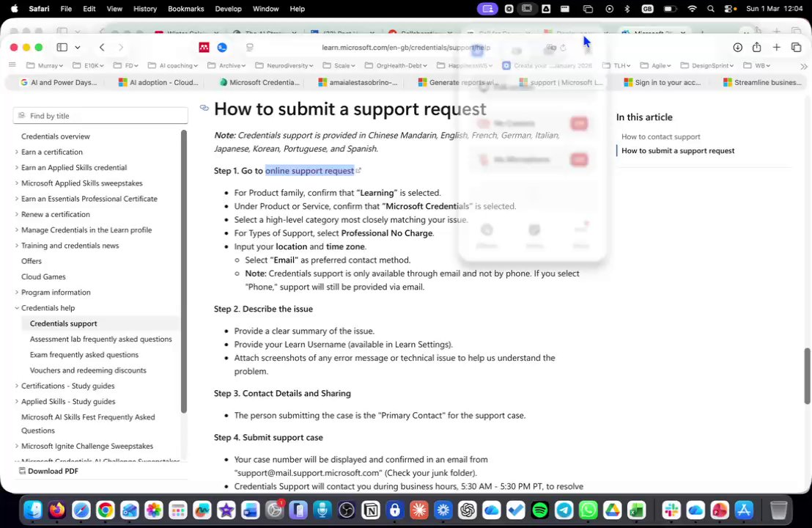Open Vouchers and redeeming discounts
Viewport: 812px width, 528px height.
click(88, 370)
